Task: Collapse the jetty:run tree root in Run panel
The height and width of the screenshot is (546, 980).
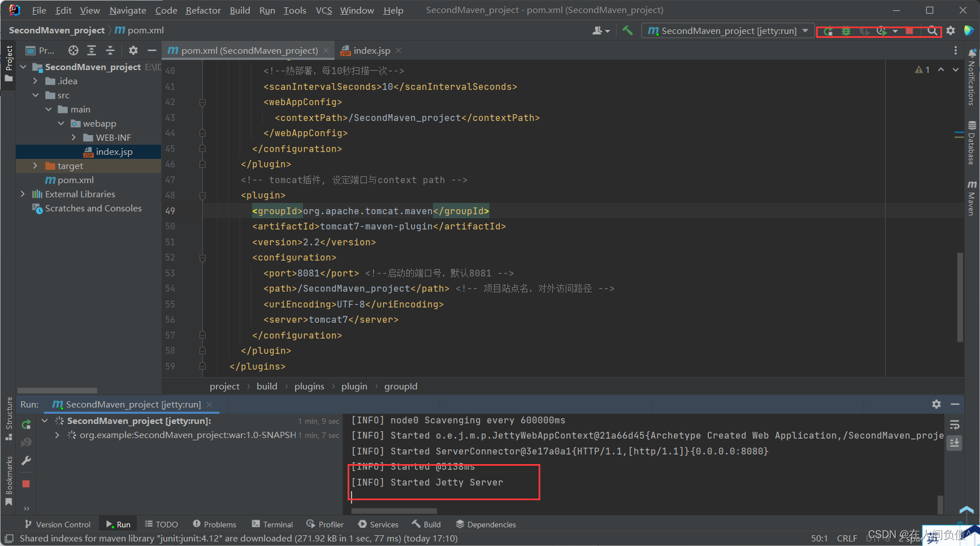Action: pos(45,421)
